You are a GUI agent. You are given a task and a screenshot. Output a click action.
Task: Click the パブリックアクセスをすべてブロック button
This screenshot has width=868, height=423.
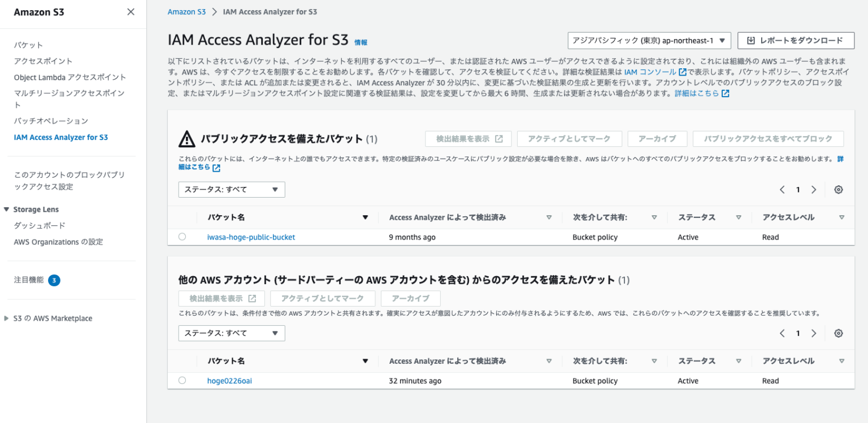768,138
